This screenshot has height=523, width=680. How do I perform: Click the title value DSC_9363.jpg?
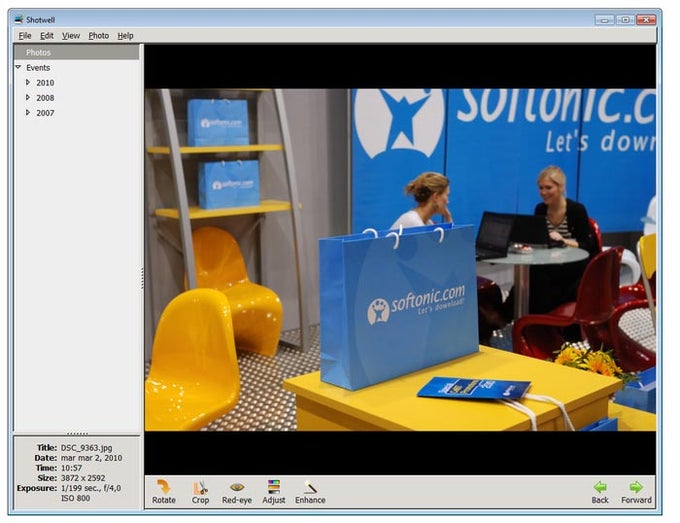coord(86,448)
